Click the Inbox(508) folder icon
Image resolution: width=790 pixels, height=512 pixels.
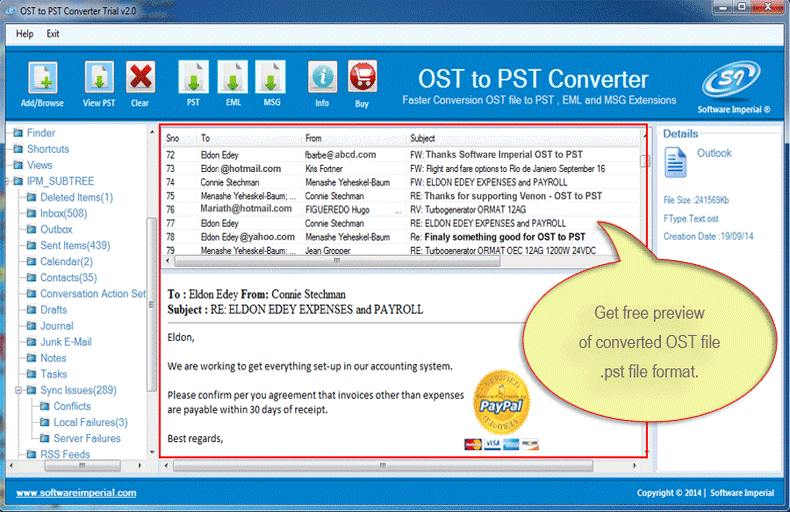(x=31, y=213)
